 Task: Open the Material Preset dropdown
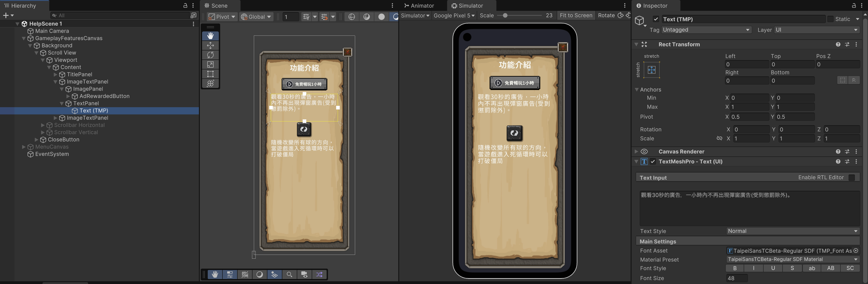pos(793,259)
